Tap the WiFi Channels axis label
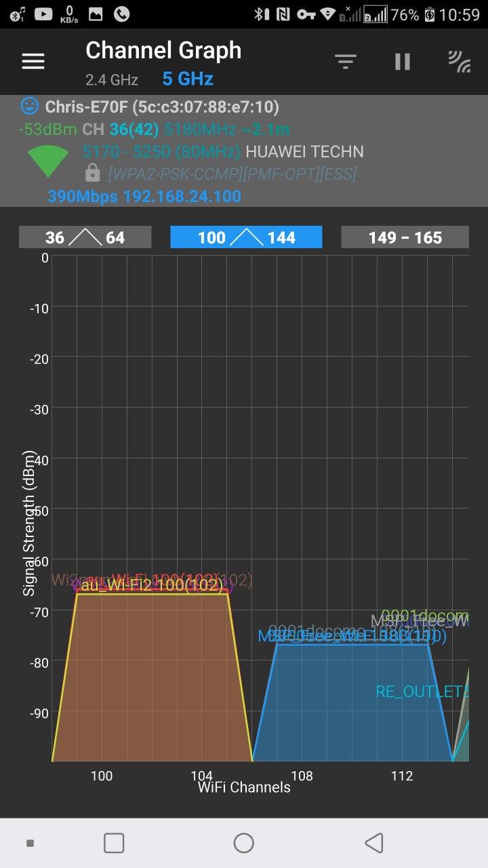488x868 pixels. point(244,787)
